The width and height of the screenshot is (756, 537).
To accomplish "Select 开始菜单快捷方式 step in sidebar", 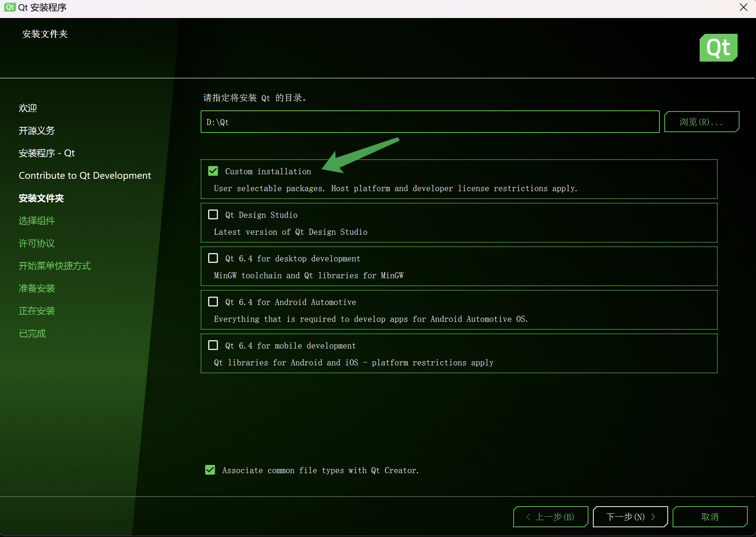I will [55, 266].
